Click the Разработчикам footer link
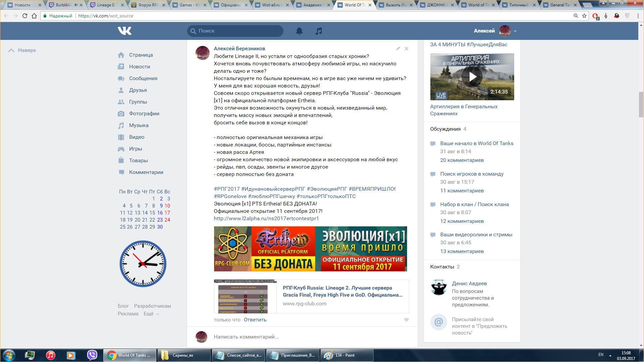The height and width of the screenshot is (362, 644). (x=152, y=306)
